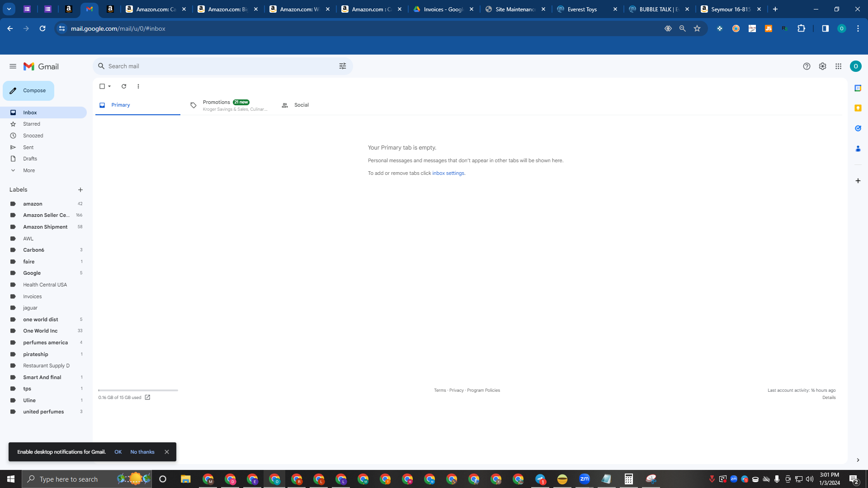Open the Chrome extensions puzzle icon
This screenshot has height=488, width=868.
801,28
